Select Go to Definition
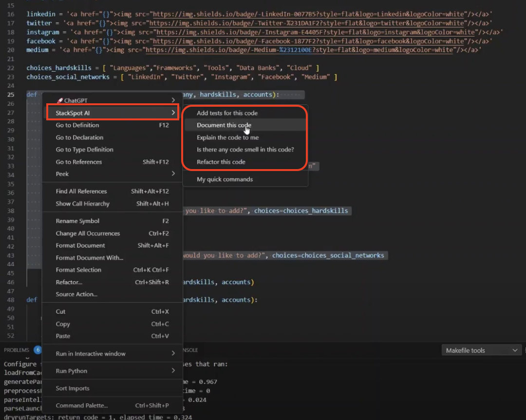 (x=76, y=125)
